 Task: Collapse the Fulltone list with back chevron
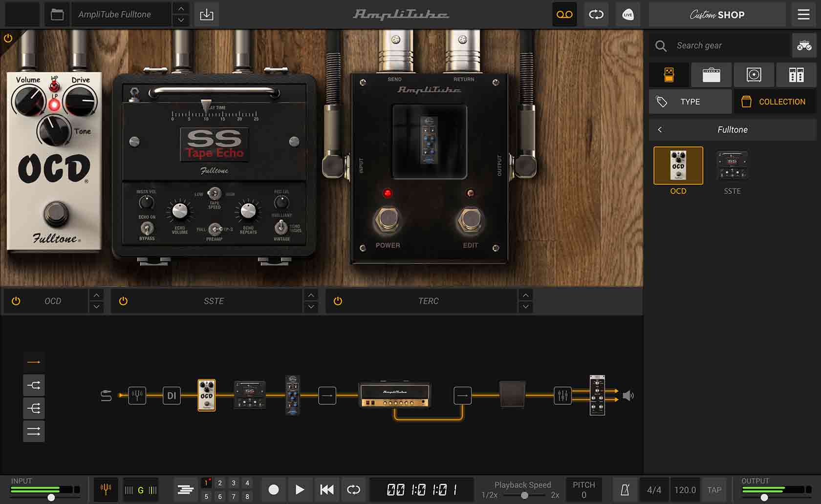pos(660,129)
